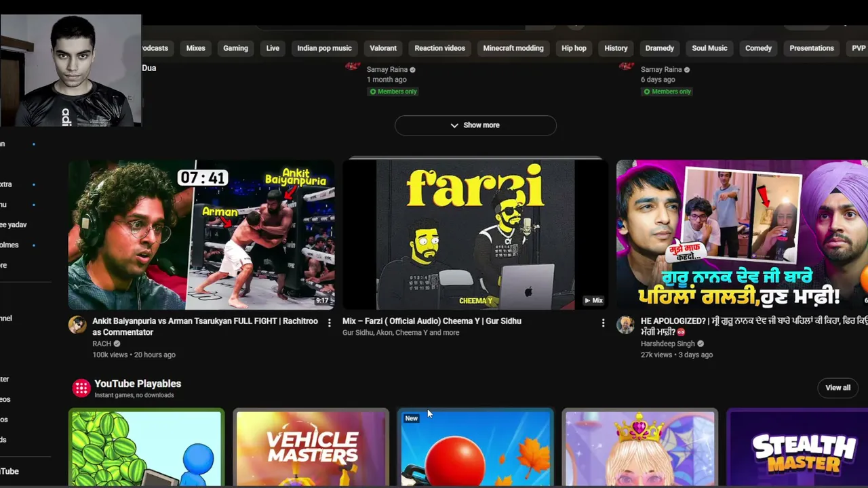Play the Harshdeep Singh apology video thumbnail
Screen dimensions: 868x488
(x=742, y=235)
